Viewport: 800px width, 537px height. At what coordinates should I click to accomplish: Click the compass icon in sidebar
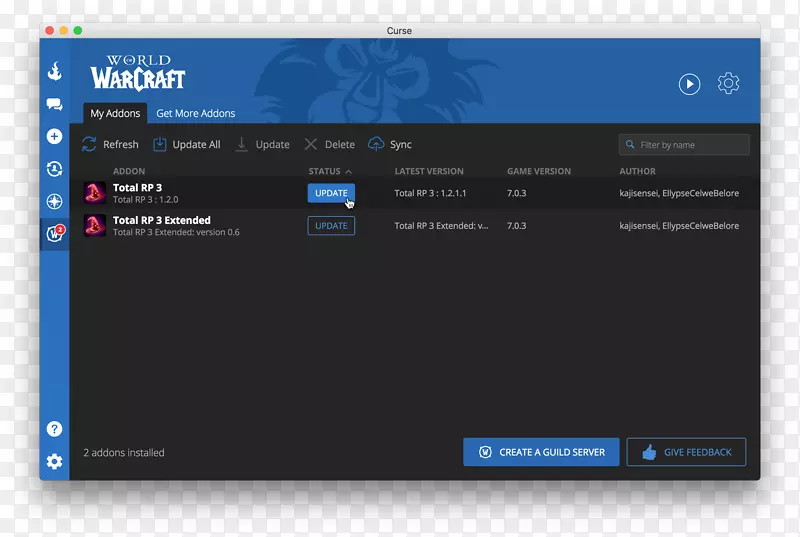click(54, 201)
